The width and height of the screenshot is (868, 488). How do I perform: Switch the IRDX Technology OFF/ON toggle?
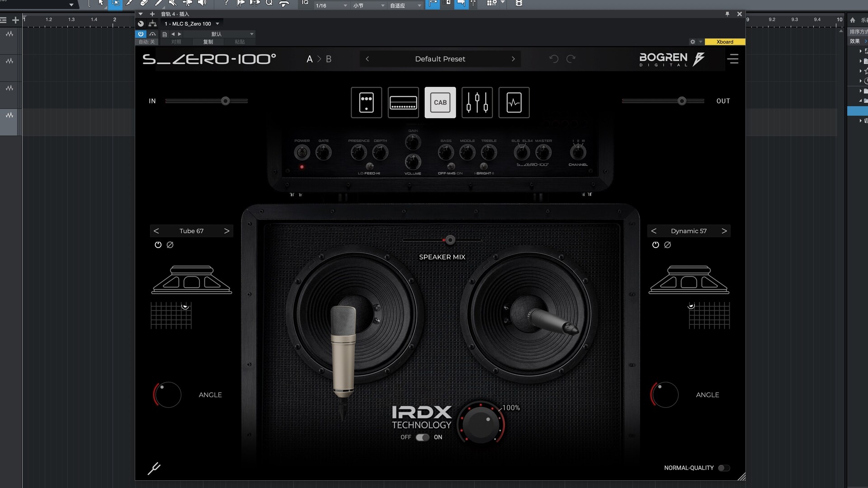pyautogui.click(x=422, y=437)
